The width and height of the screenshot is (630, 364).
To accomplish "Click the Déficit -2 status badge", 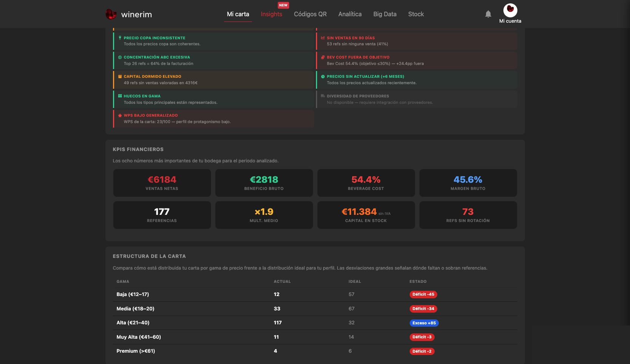I will [422, 351].
